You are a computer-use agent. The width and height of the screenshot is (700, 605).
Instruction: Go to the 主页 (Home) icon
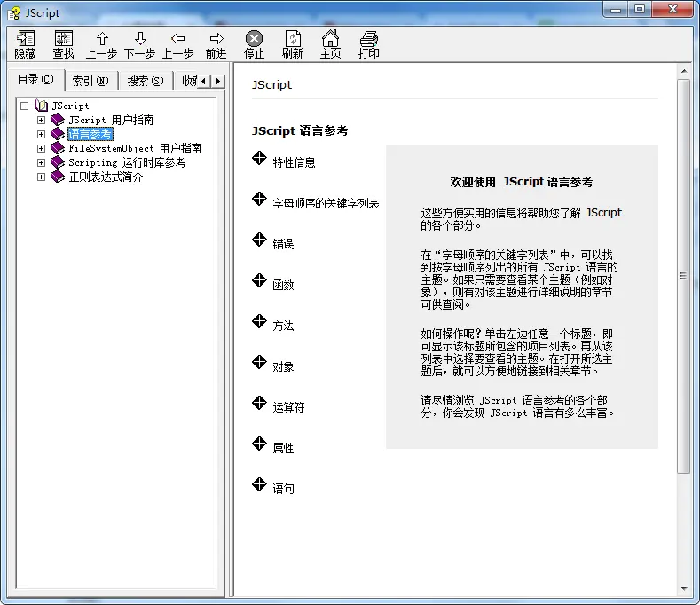tap(330, 38)
